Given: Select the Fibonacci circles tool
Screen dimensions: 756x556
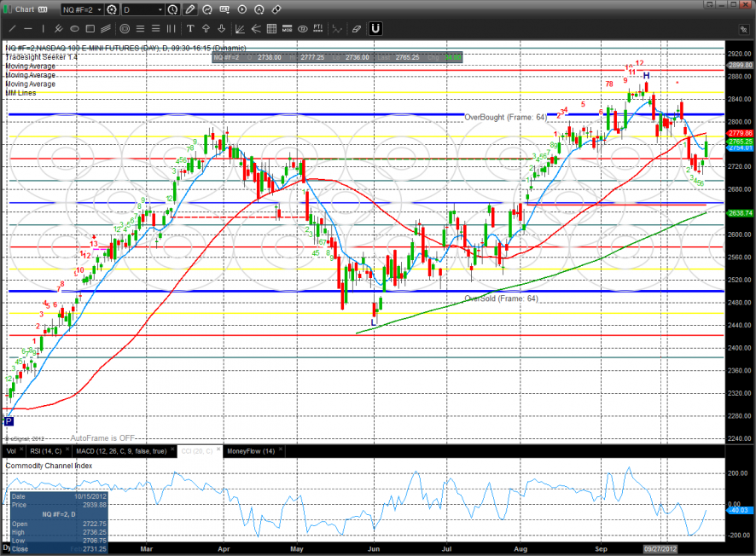Looking at the screenshot, I should (125, 29).
